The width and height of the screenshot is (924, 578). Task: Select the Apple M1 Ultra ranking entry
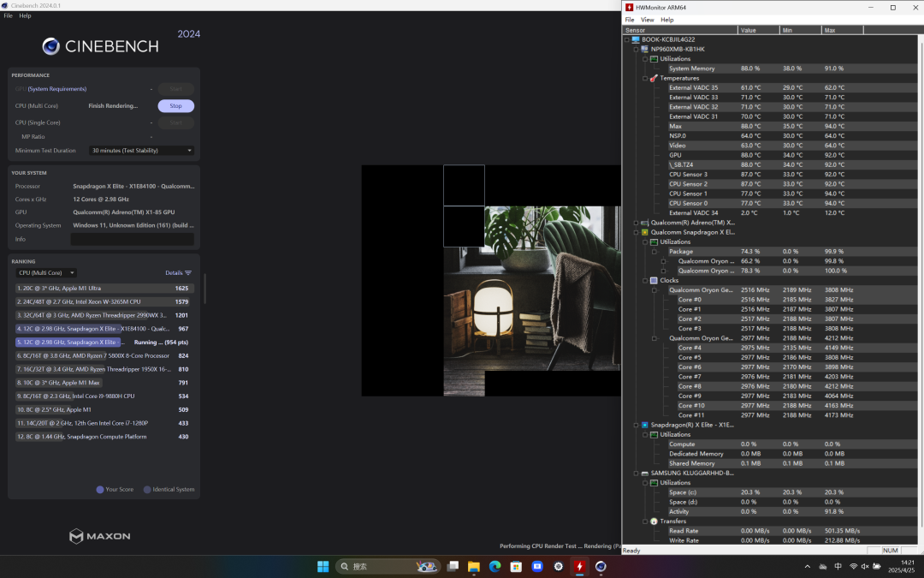click(x=104, y=289)
